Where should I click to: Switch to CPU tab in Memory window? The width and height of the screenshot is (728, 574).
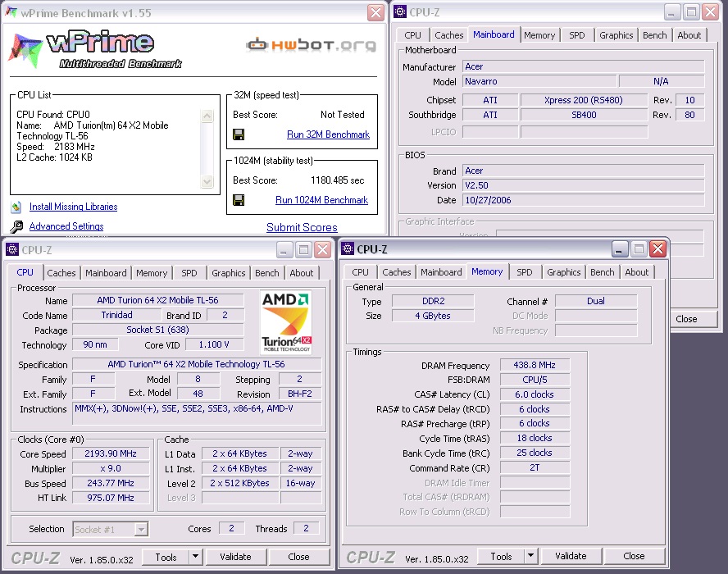click(x=360, y=272)
